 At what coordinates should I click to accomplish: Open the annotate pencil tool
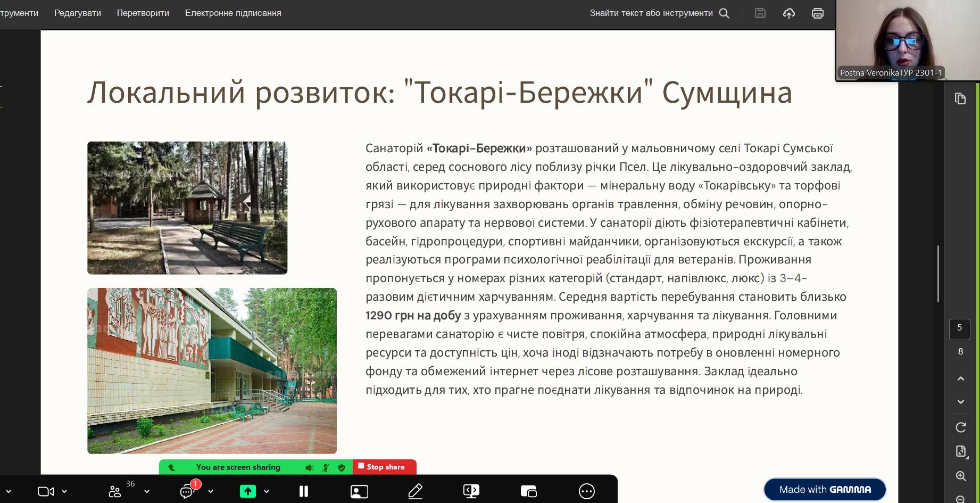point(415,491)
